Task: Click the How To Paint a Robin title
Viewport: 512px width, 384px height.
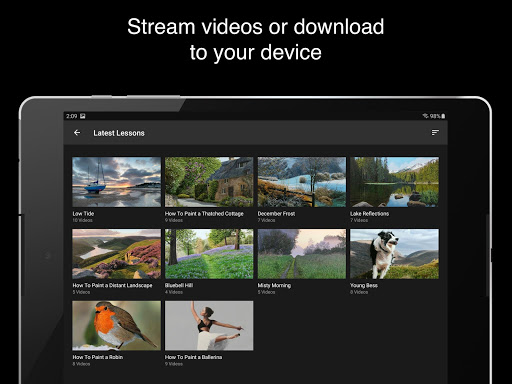Action: coord(98,357)
